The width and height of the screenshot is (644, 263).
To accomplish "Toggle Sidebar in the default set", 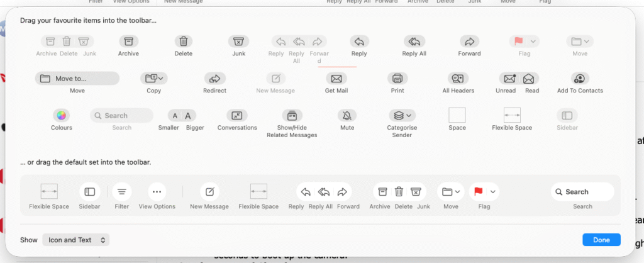I will 90,192.
